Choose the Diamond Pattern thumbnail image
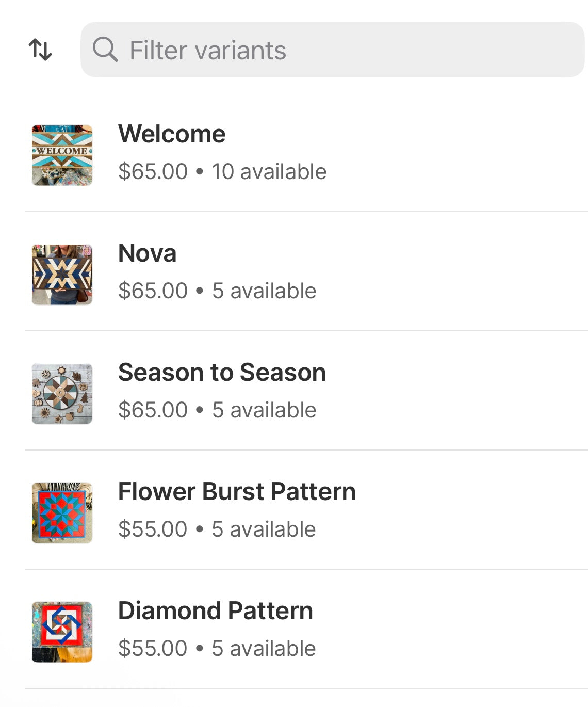 tap(62, 632)
